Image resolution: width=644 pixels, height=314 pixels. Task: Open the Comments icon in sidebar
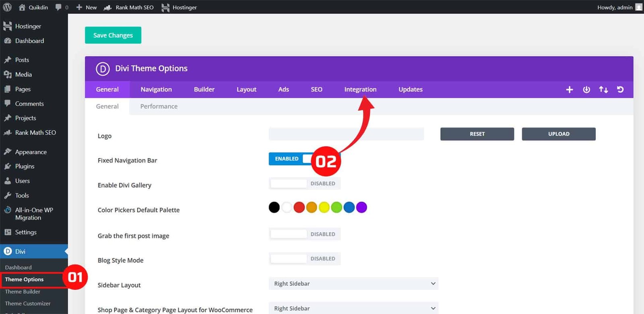click(x=7, y=103)
